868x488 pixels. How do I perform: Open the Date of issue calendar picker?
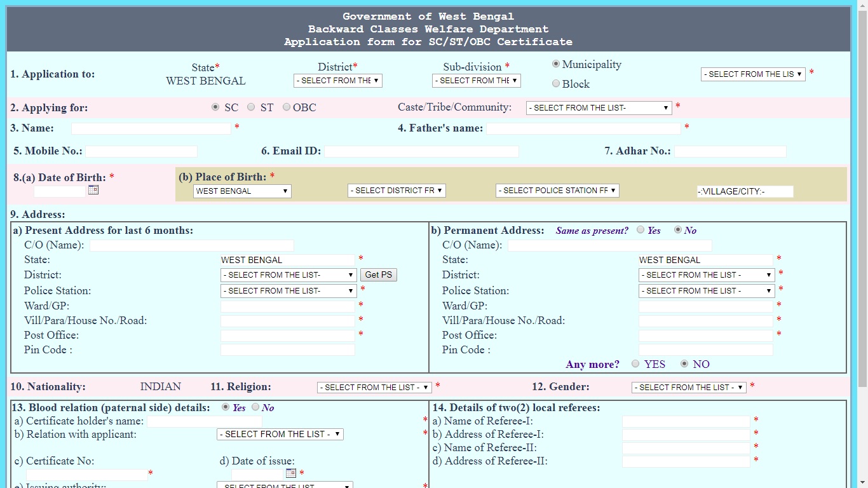(290, 473)
